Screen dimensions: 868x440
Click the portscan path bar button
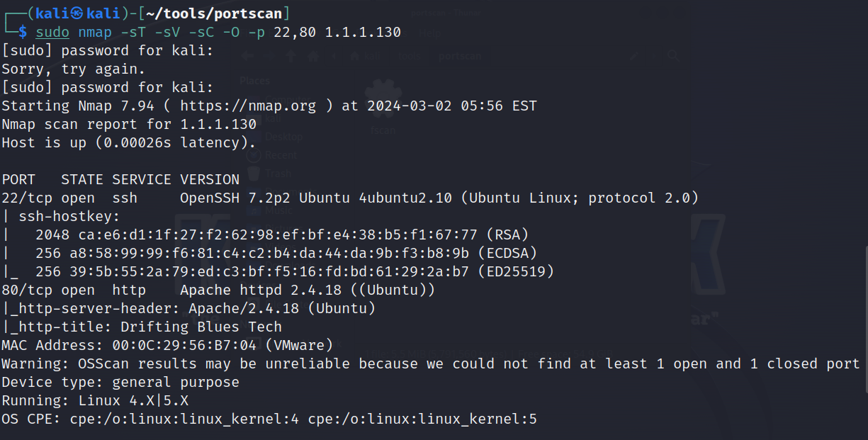(x=460, y=56)
